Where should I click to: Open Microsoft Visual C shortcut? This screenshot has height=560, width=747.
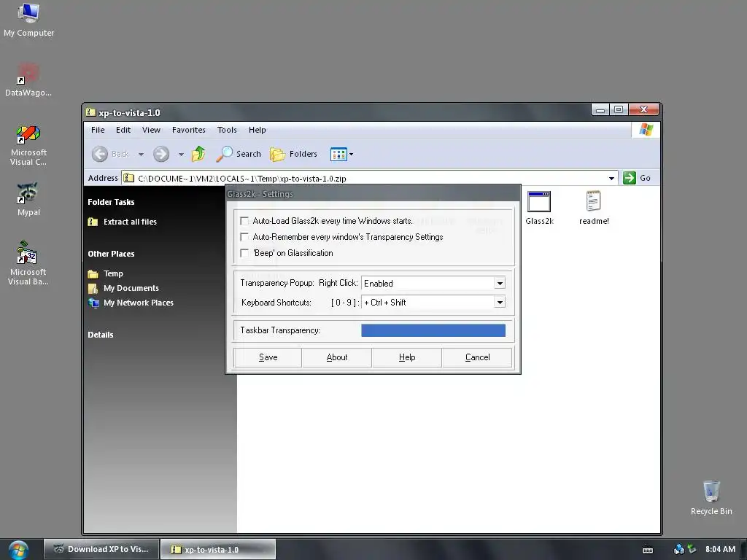[28, 145]
